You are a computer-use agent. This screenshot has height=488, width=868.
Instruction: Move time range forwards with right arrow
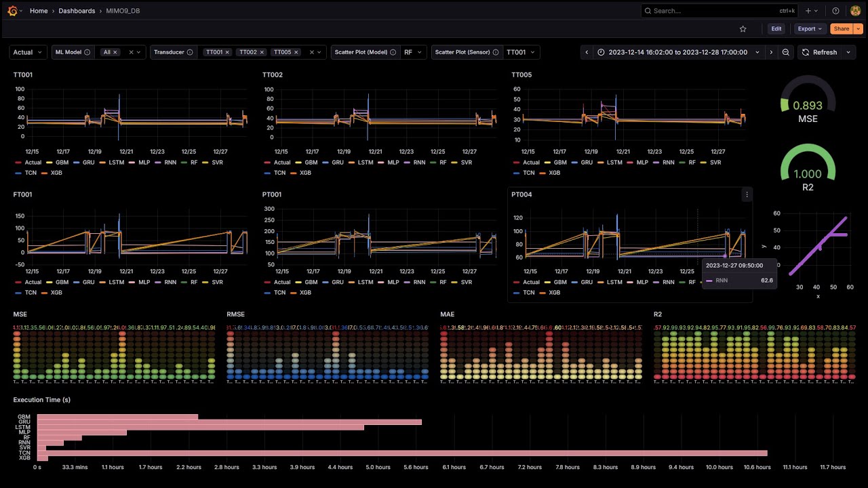(x=771, y=52)
